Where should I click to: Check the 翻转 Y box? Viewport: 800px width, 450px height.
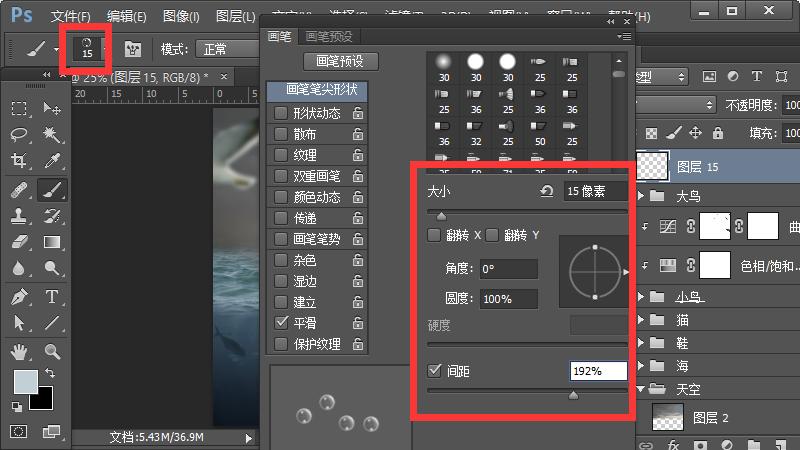click(x=492, y=235)
